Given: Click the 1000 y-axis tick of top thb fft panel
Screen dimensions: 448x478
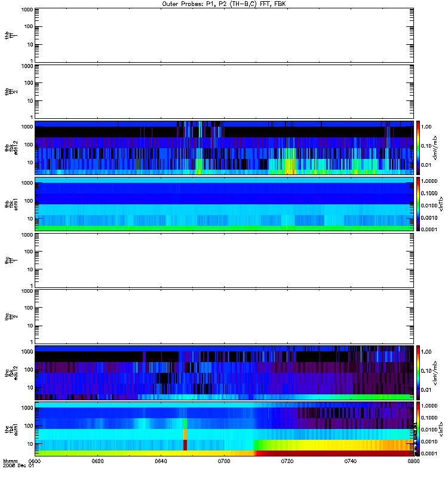Looking at the screenshot, I should pos(27,10).
